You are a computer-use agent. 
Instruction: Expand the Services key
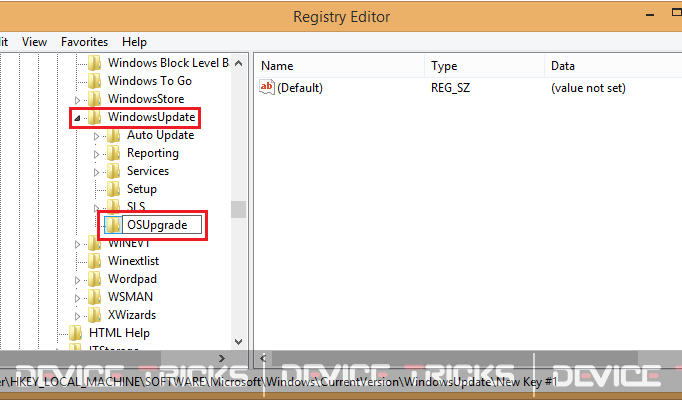(x=97, y=172)
